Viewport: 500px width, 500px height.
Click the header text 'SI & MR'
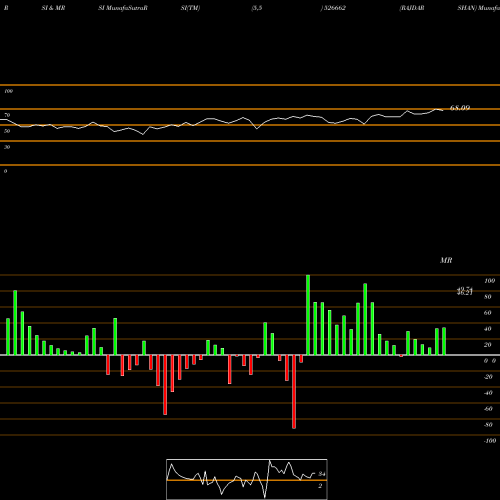tap(53, 8)
